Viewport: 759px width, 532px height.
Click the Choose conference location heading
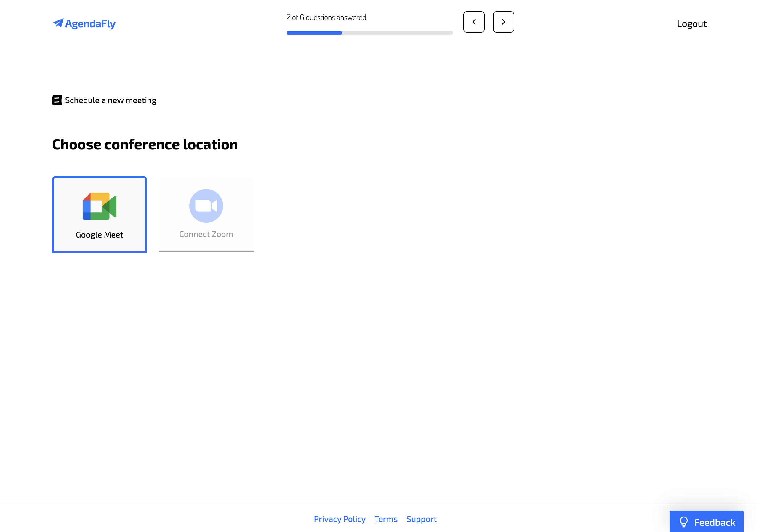pos(145,144)
